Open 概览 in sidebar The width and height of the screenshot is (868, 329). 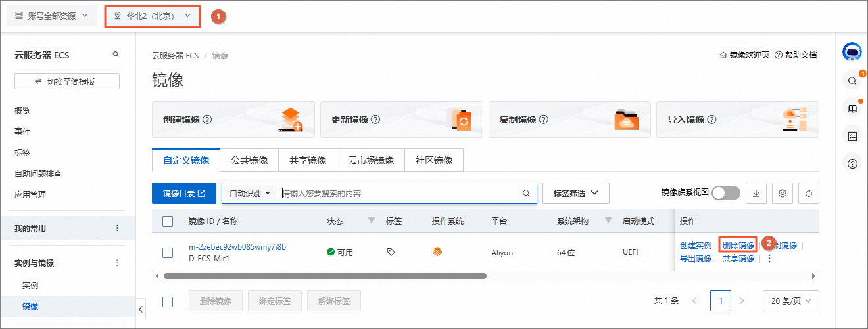click(22, 110)
